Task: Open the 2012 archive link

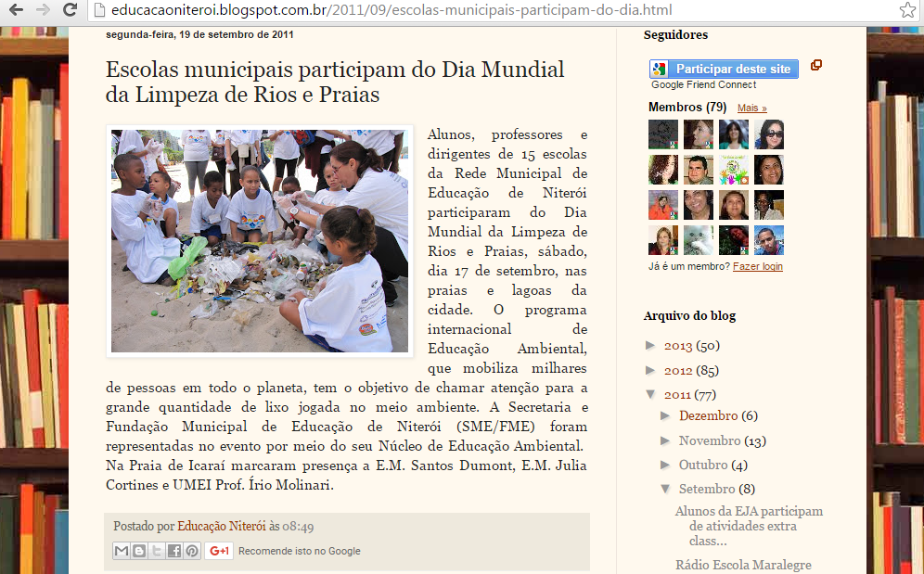Action: [677, 371]
